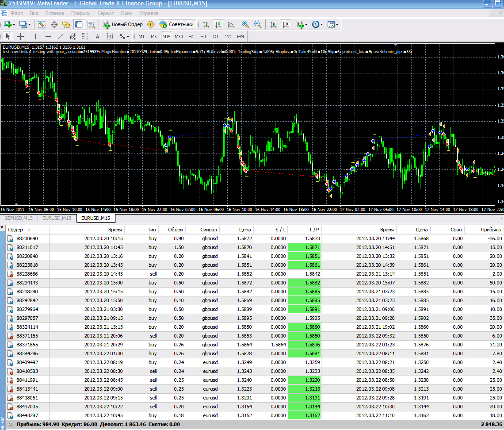Select the Fibonacci retracement tool
504x430 pixels.
point(85,36)
